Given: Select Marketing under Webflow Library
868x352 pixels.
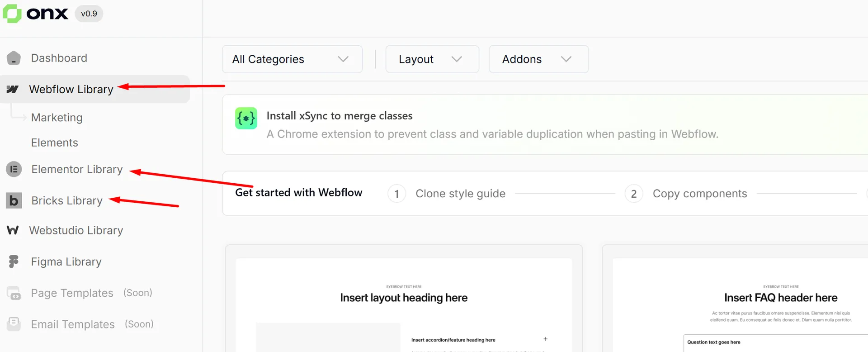Looking at the screenshot, I should [x=57, y=118].
